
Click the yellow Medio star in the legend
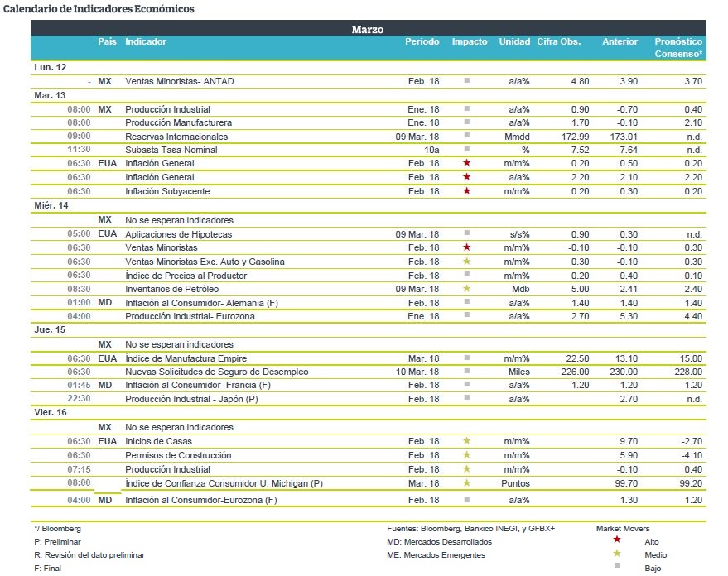point(616,554)
